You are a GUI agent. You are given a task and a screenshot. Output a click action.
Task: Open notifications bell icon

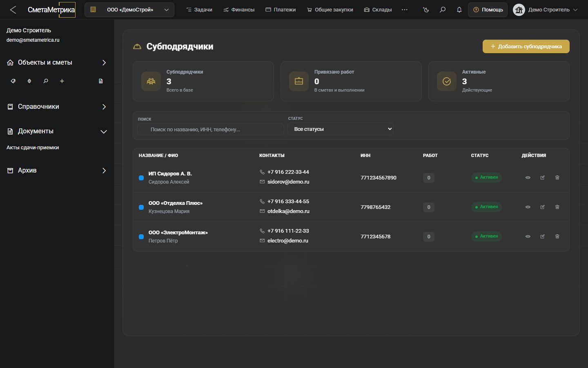459,10
